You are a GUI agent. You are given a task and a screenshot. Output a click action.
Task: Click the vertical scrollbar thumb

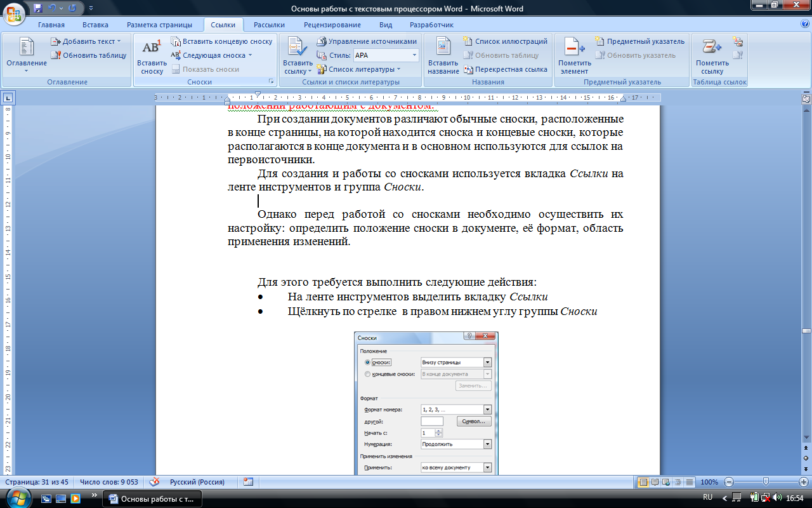(x=806, y=331)
